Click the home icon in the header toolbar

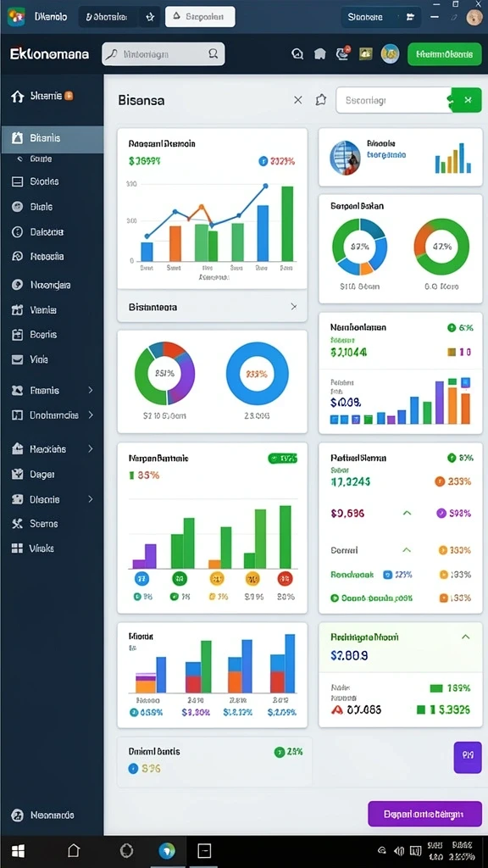pyautogui.click(x=319, y=53)
